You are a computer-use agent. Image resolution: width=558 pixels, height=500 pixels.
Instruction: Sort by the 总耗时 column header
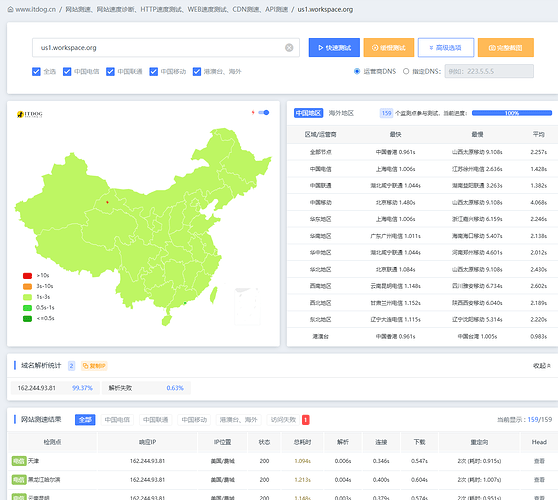coord(302,442)
